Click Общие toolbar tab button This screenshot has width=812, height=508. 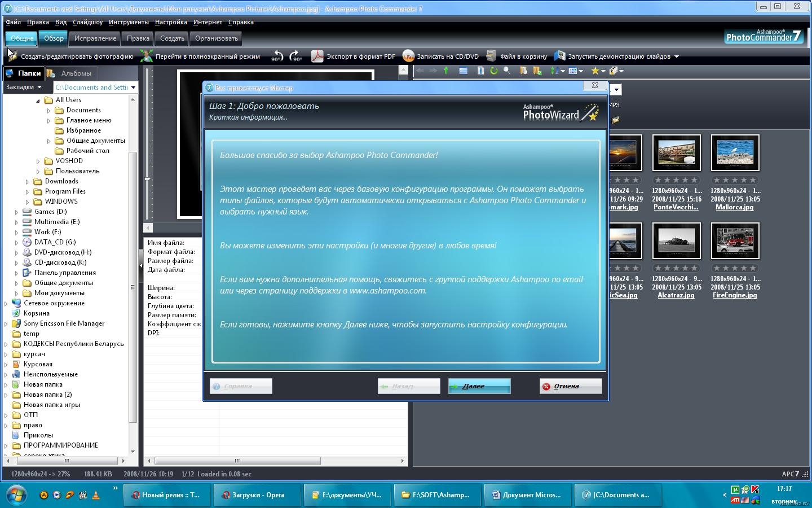tap(21, 38)
